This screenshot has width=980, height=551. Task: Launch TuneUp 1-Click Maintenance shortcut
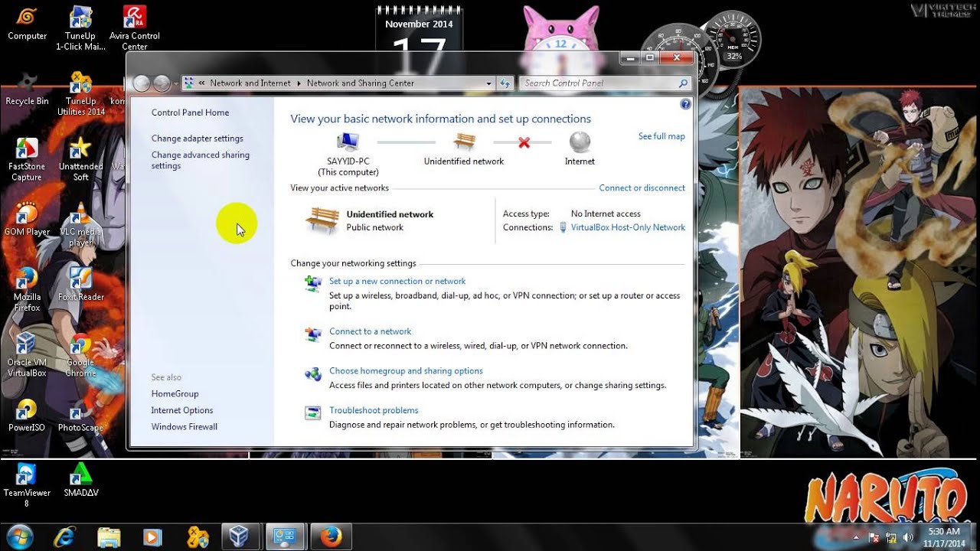80,28
